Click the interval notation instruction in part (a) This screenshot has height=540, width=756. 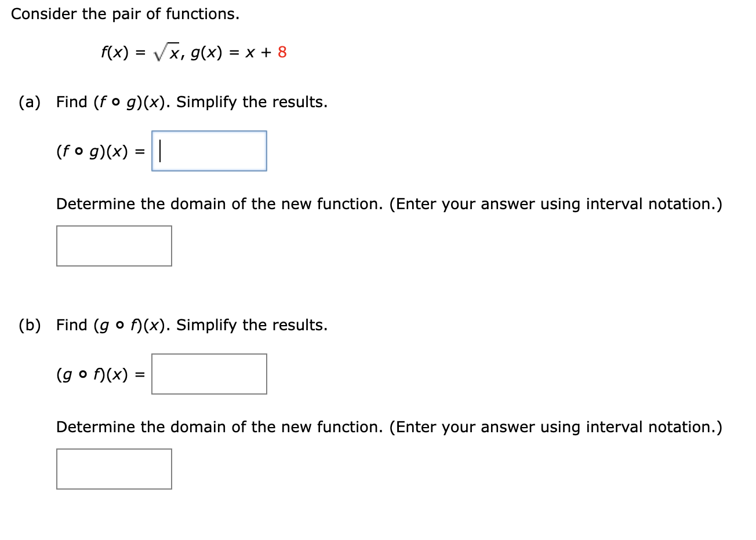pyautogui.click(x=388, y=203)
